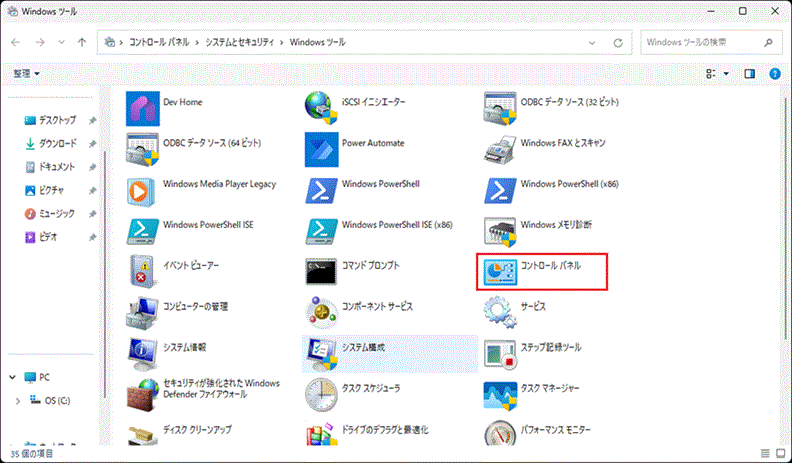Collapse the PC tree node
792x463 pixels.
pyautogui.click(x=13, y=377)
